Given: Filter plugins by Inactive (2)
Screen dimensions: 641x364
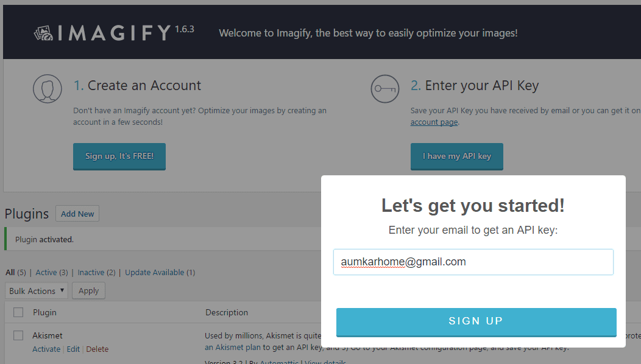Looking at the screenshot, I should click(x=96, y=273).
